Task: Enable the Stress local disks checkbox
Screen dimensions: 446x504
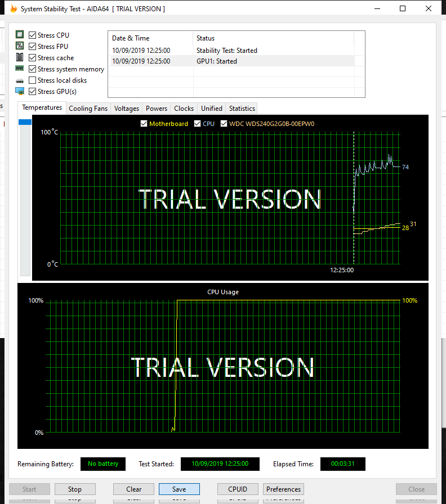Action: pyautogui.click(x=33, y=80)
